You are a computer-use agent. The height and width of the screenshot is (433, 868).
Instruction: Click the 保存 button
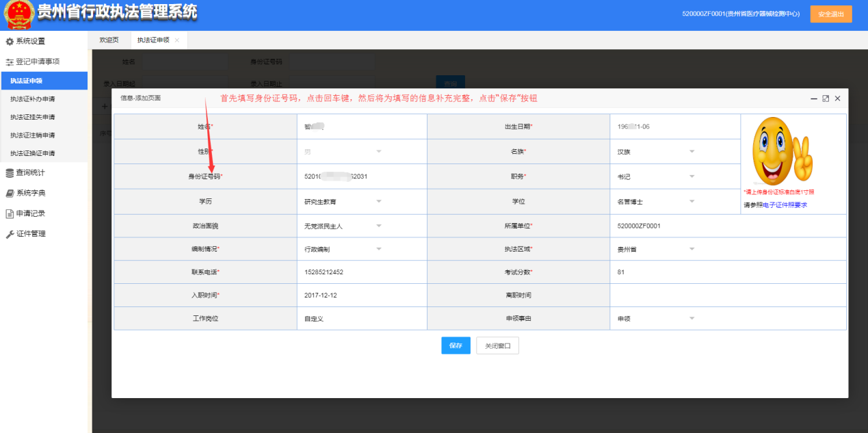pos(456,346)
